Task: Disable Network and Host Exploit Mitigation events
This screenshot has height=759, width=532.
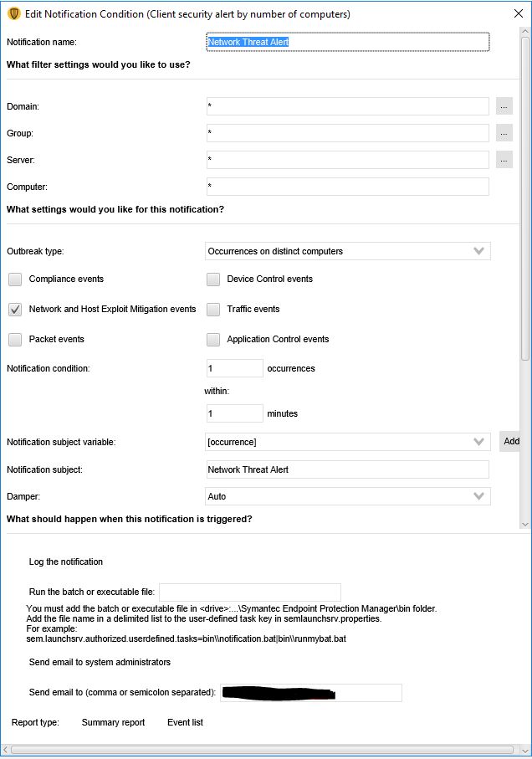Action: tap(13, 309)
